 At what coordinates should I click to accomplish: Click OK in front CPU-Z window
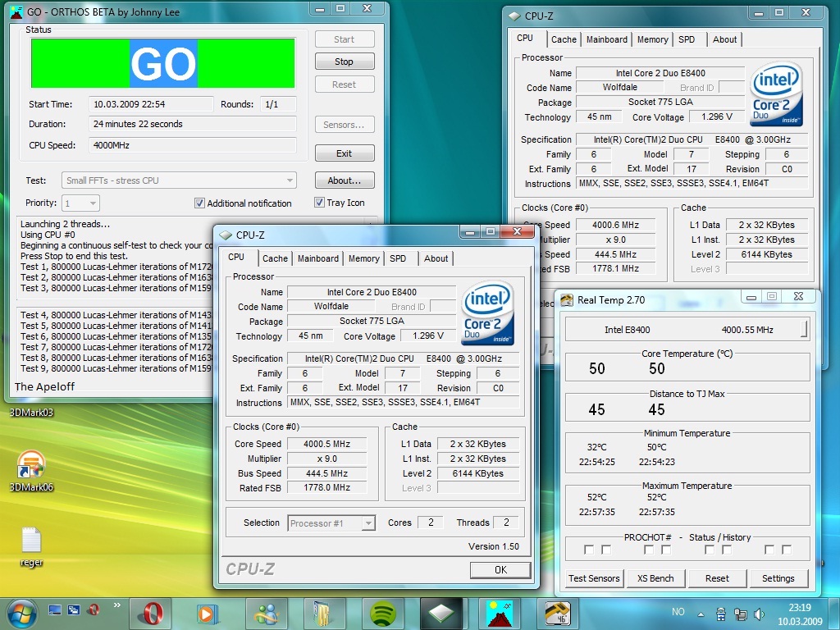coord(500,570)
